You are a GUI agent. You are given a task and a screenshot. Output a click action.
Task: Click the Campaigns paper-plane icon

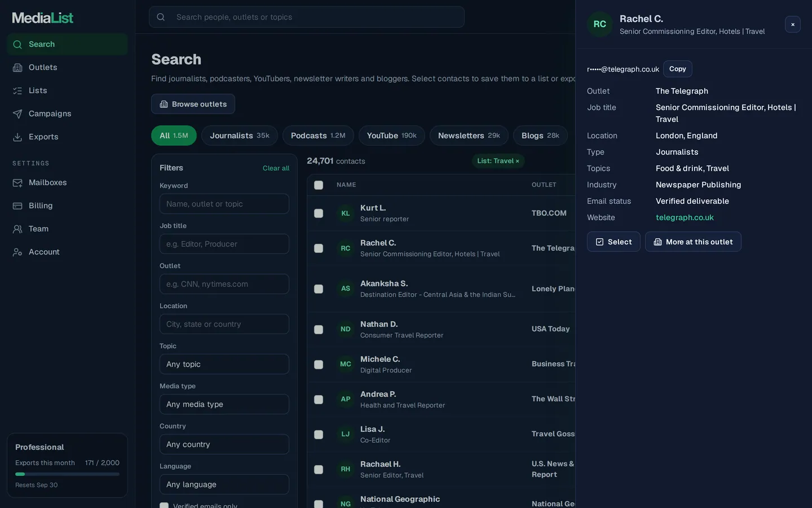17,113
